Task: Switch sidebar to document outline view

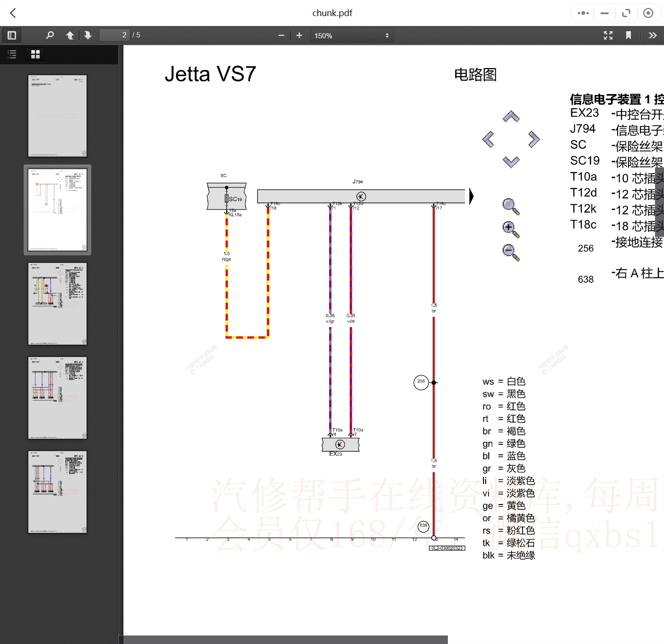Action: [12, 54]
